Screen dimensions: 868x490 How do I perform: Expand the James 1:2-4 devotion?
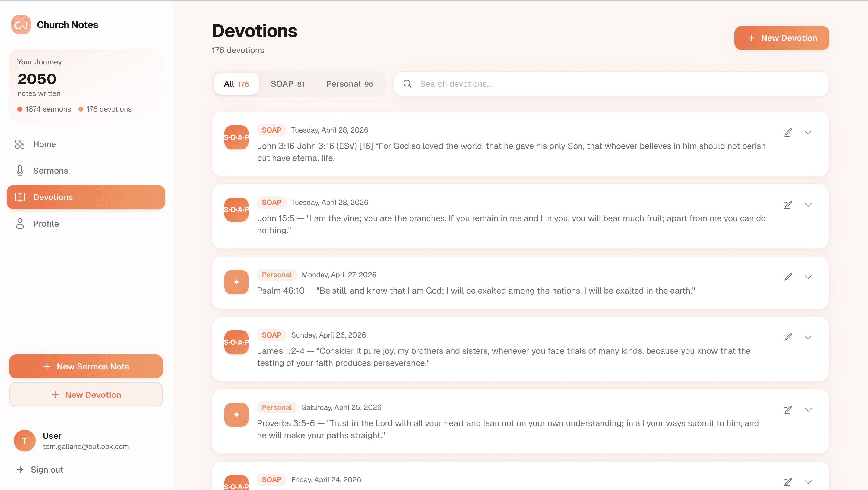pos(809,337)
